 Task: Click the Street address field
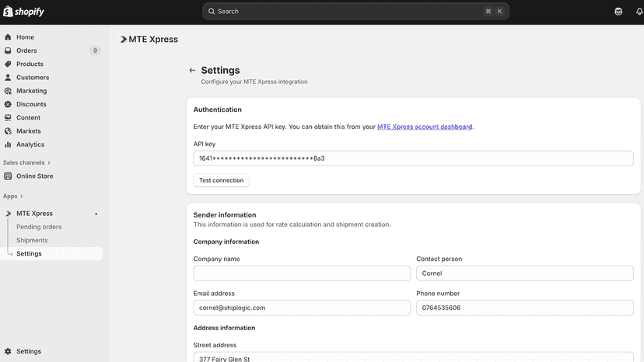(x=413, y=357)
